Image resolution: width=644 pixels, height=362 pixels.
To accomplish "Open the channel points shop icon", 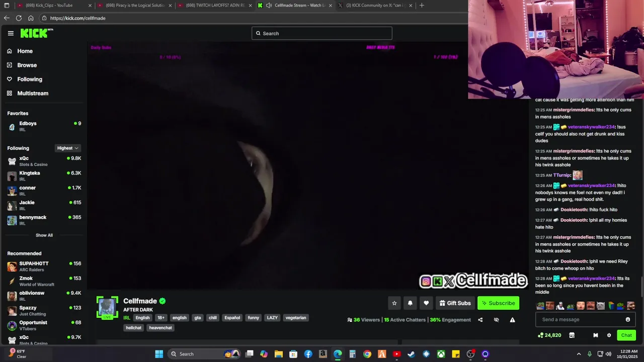I will (x=572, y=335).
